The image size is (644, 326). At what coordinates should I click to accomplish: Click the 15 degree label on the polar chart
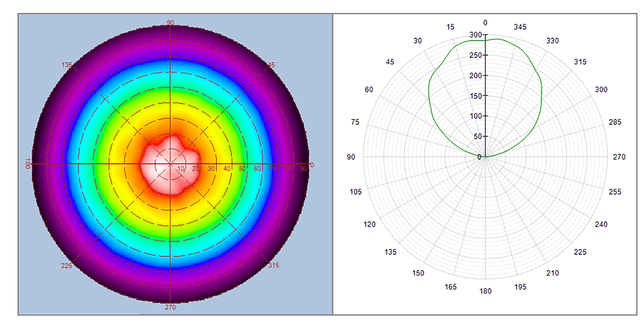pyautogui.click(x=450, y=27)
